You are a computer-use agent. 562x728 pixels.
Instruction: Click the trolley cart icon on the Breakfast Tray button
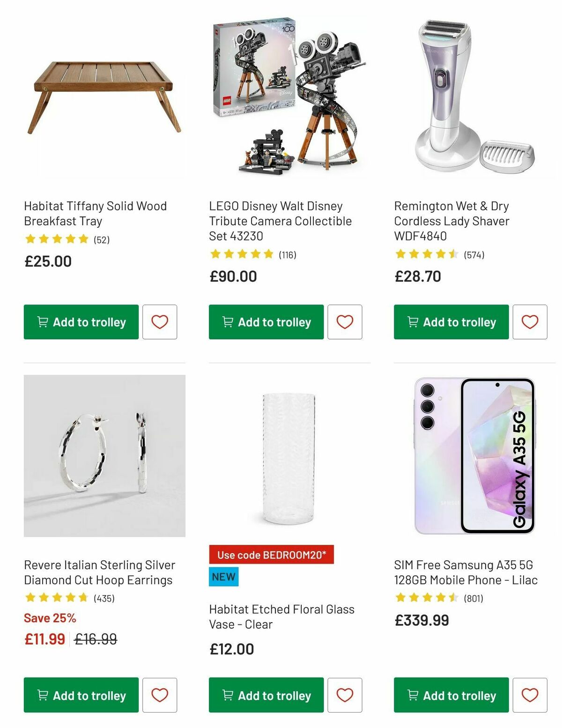pos(42,322)
